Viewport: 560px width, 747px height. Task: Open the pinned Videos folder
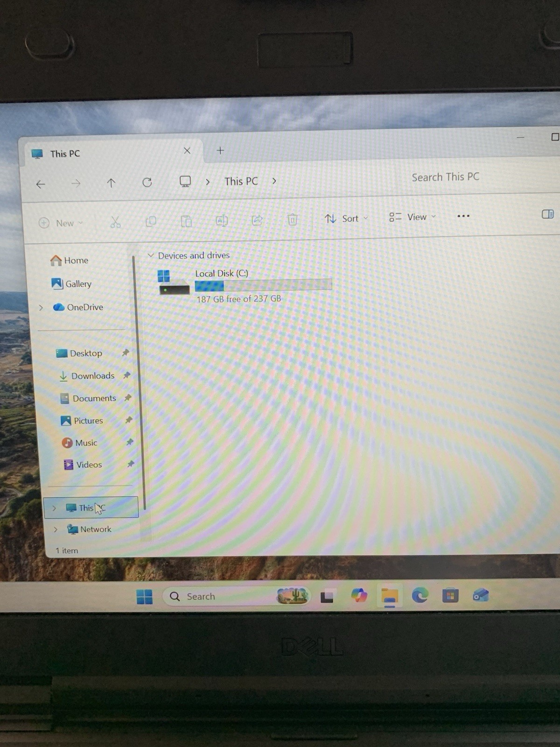click(x=83, y=465)
